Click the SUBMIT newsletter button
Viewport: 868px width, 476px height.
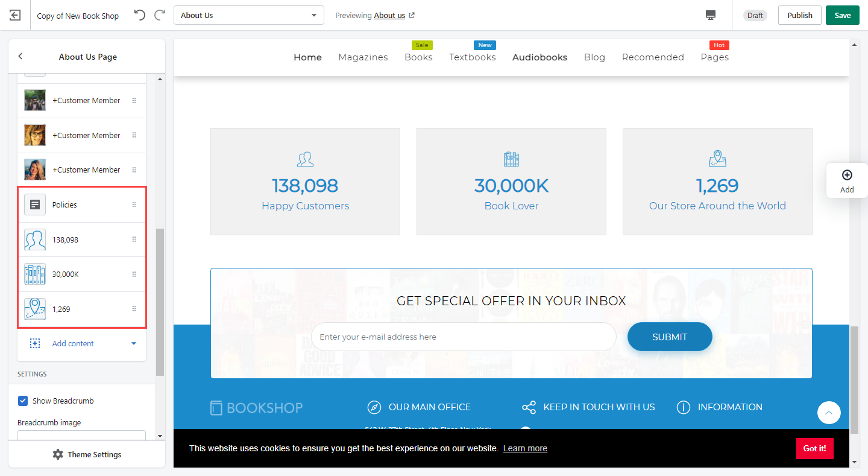pos(670,337)
